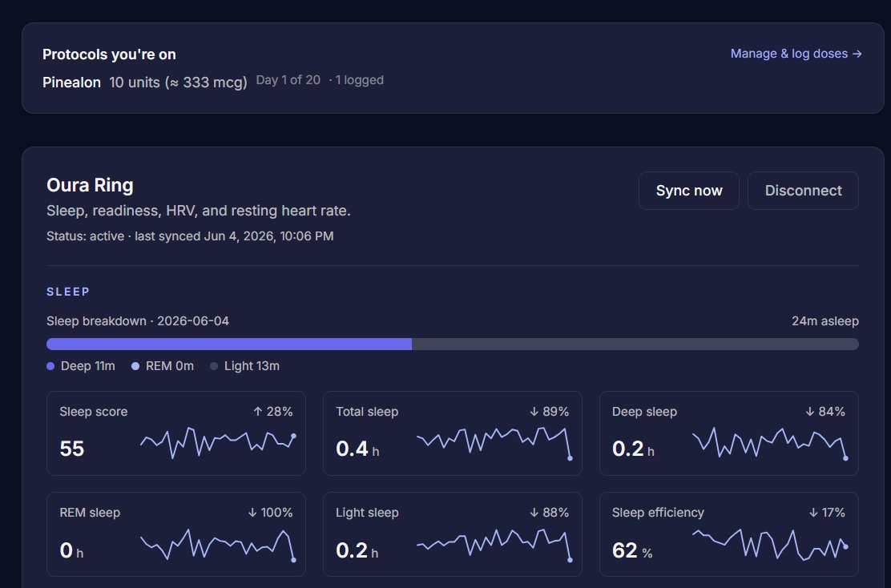Click the 10 units (≈ 333 mcg) dosage text
This screenshot has width=891, height=588.
178,83
